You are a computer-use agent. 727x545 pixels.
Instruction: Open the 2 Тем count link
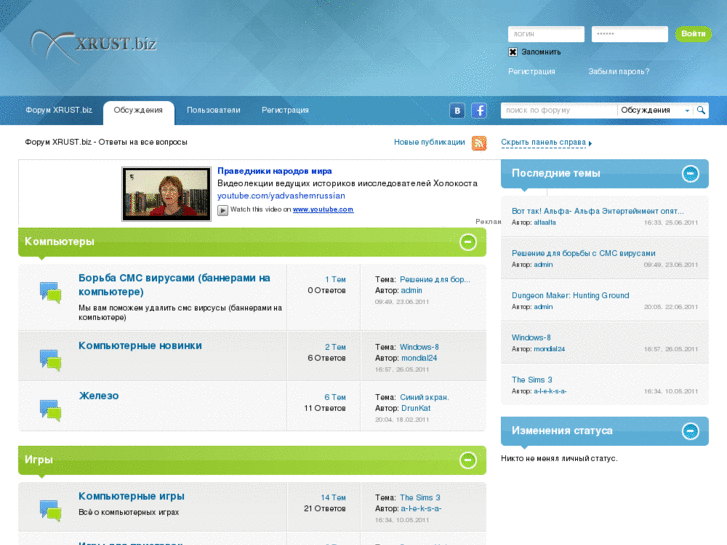click(x=335, y=347)
